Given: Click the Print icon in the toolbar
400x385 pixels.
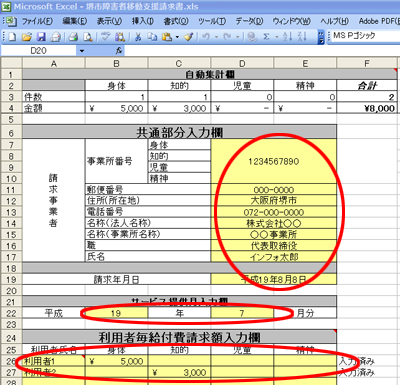Looking at the screenshot, I should 73,37.
